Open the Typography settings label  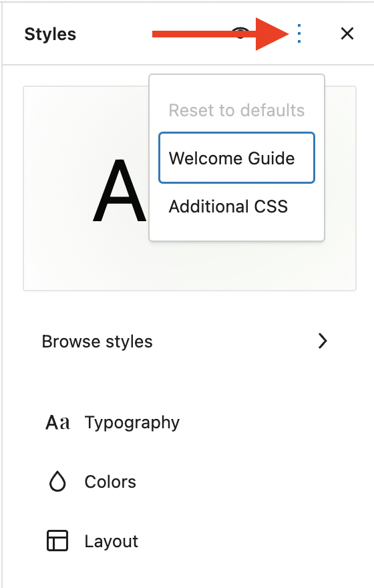point(132,422)
